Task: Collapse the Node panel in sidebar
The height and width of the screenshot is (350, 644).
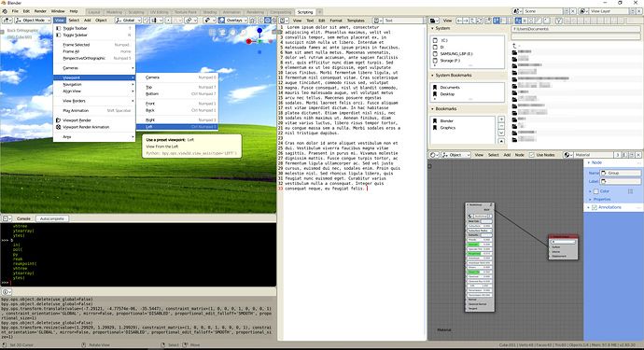Action: coord(589,162)
